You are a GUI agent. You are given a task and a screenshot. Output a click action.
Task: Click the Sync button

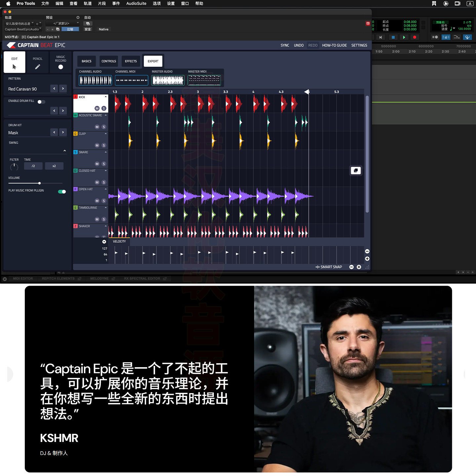[285, 45]
